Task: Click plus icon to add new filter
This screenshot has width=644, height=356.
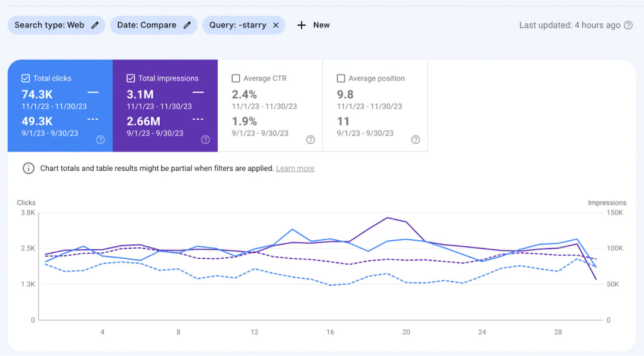Action: [301, 25]
